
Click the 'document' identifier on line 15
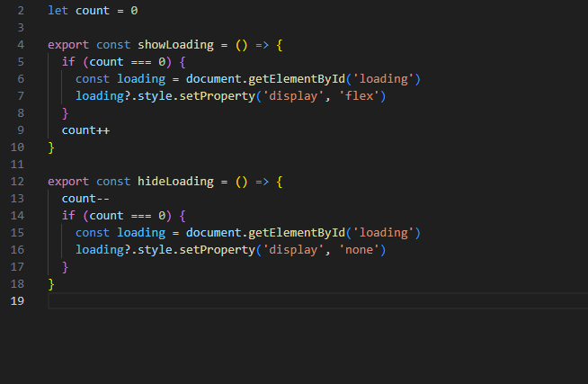coord(213,233)
